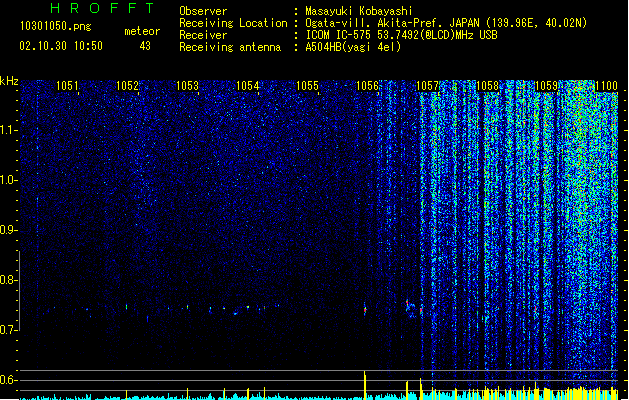The height and width of the screenshot is (400, 629).
Task: Click the 1051 time marker
Action: coord(67,86)
